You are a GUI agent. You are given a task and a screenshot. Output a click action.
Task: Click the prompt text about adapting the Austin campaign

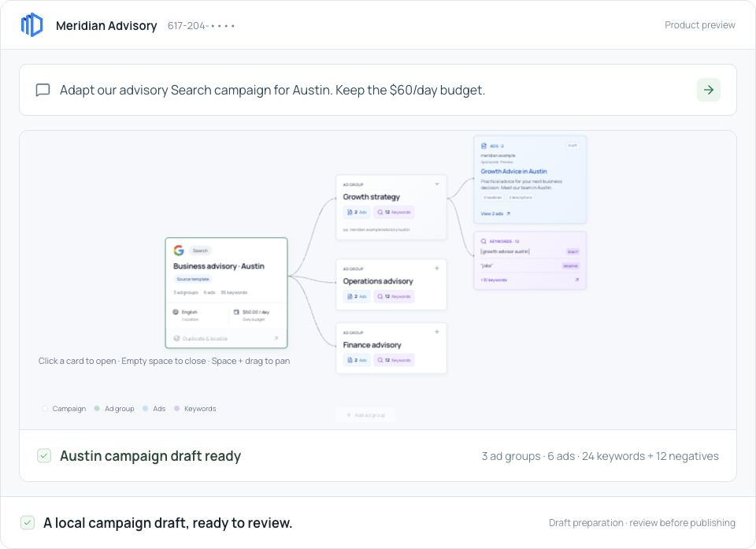click(272, 90)
